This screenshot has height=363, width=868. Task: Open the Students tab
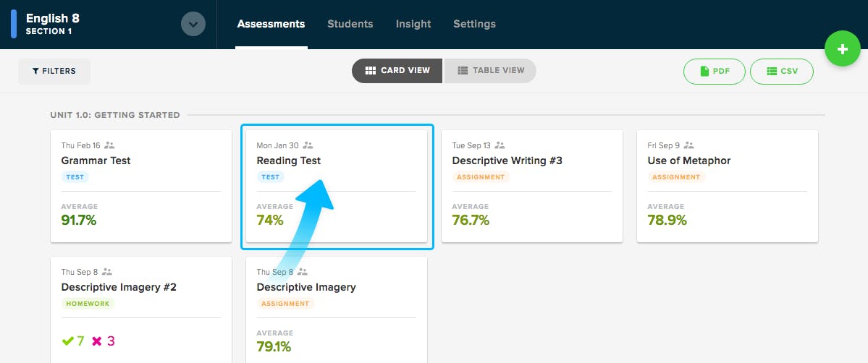pyautogui.click(x=350, y=24)
